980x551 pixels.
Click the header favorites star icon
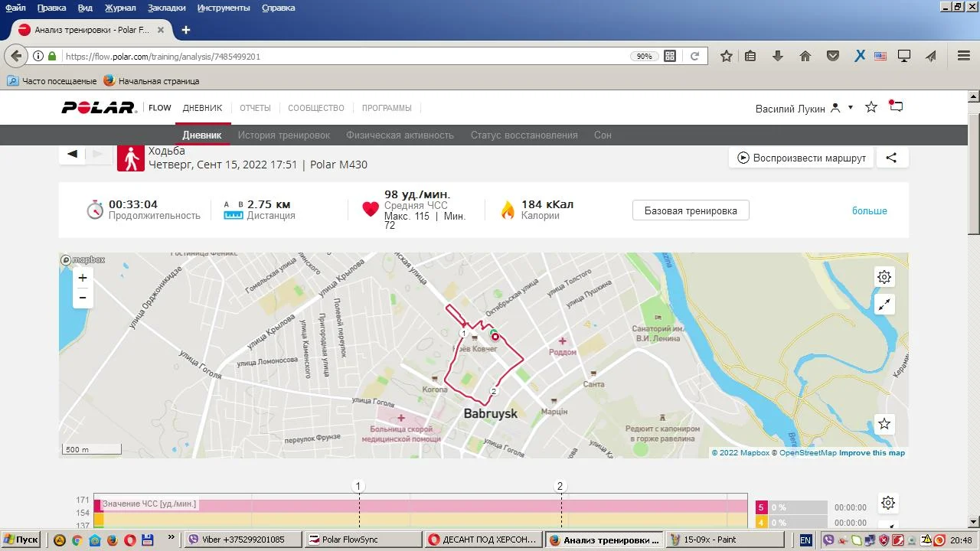[871, 107]
